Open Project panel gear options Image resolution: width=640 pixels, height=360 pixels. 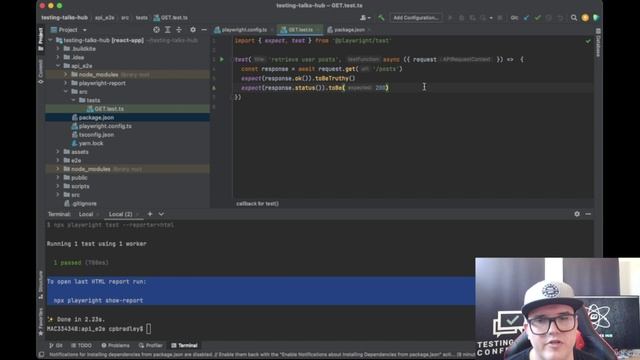193,30
